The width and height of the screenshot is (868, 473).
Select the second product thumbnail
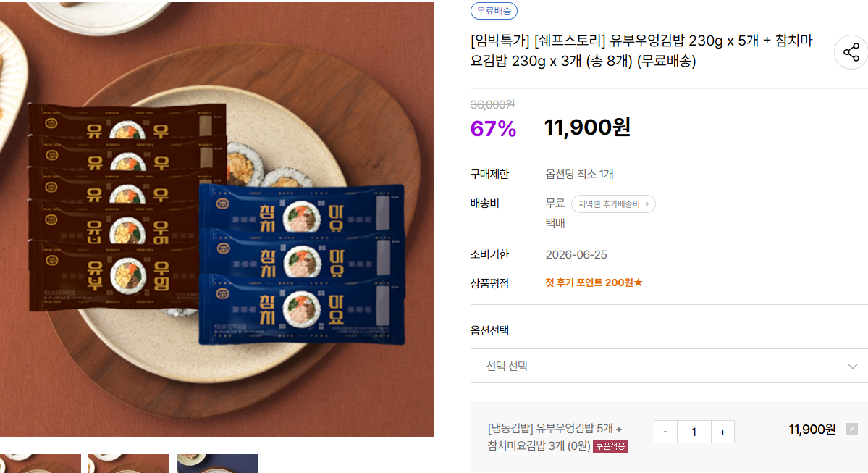coord(129,464)
